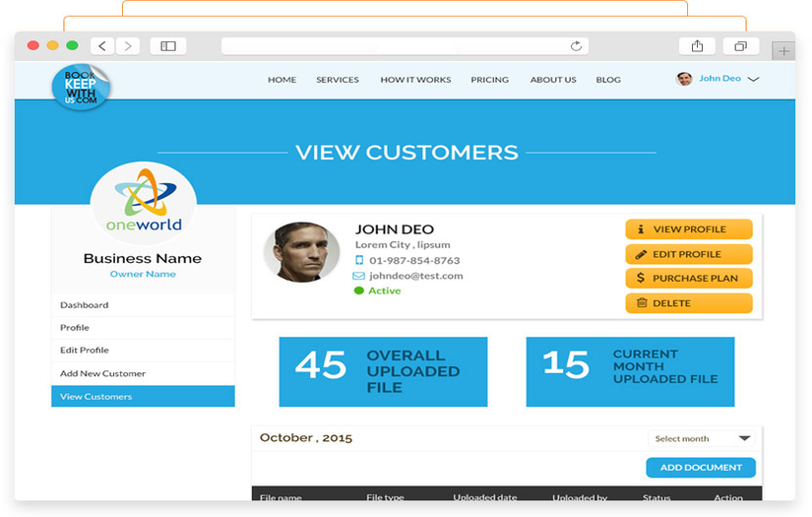The height and width of the screenshot is (517, 812).
Task: Click the EDIT PROFILE button
Action: 689,254
